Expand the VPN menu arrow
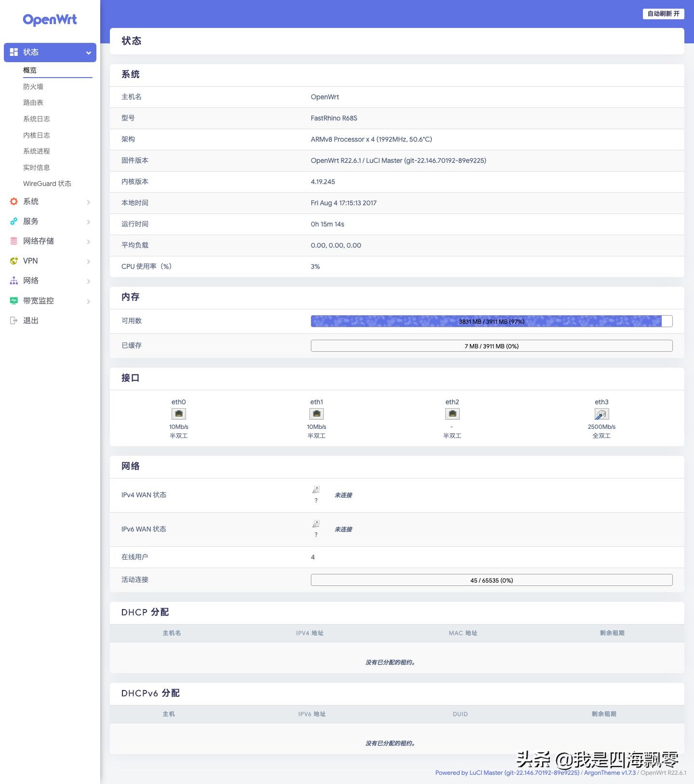Viewport: 694px width, 784px height. tap(89, 261)
